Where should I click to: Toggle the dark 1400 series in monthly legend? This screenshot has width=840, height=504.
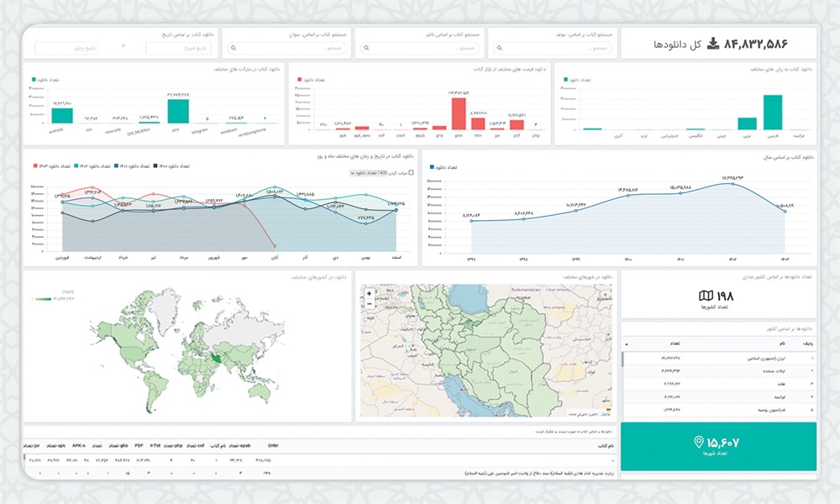[153, 166]
